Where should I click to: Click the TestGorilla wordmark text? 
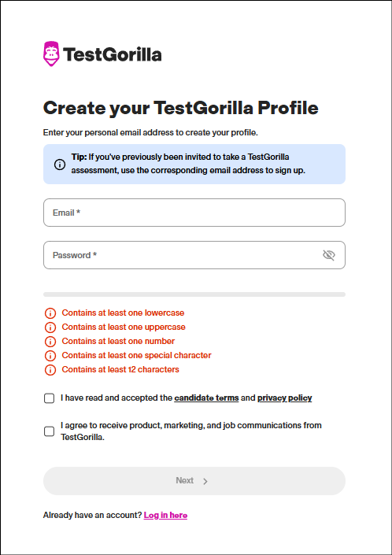pyautogui.click(x=113, y=54)
